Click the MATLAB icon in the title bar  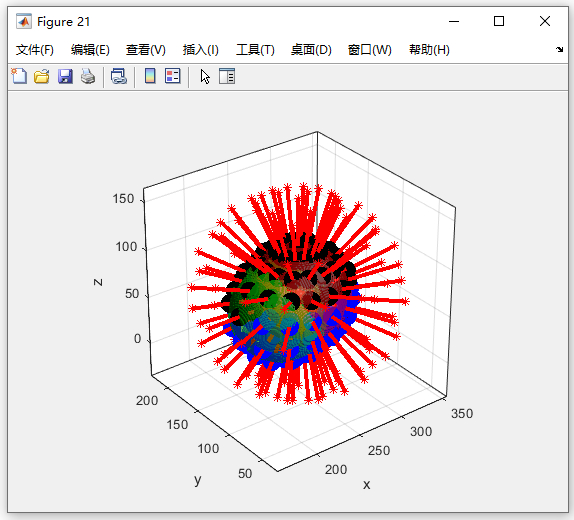24,22
